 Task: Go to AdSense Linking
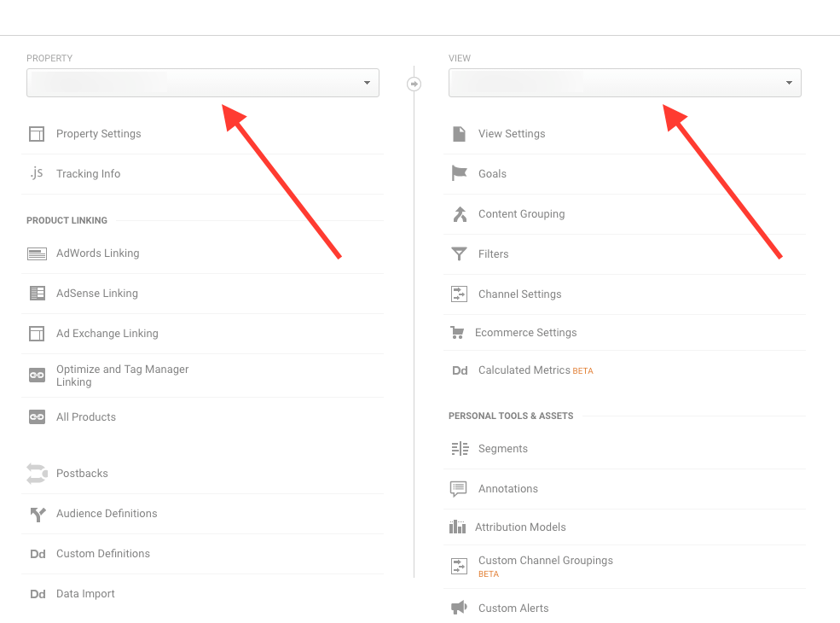click(96, 294)
